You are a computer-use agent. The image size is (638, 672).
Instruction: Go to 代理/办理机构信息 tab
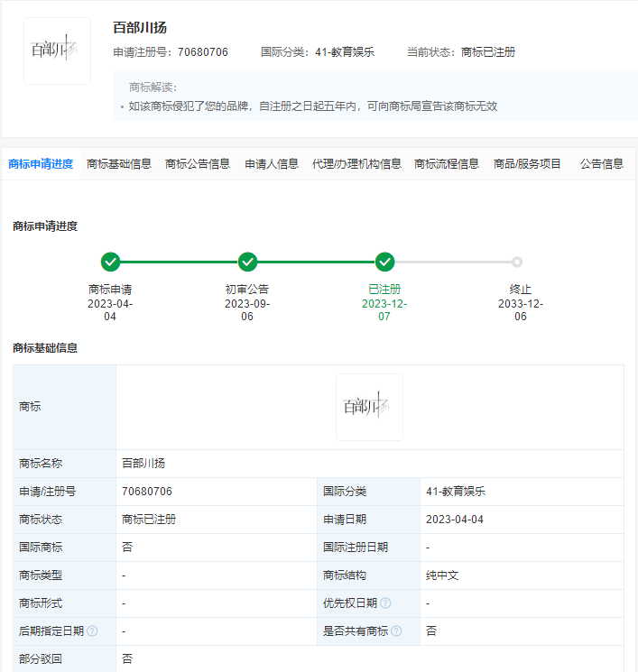coord(356,163)
